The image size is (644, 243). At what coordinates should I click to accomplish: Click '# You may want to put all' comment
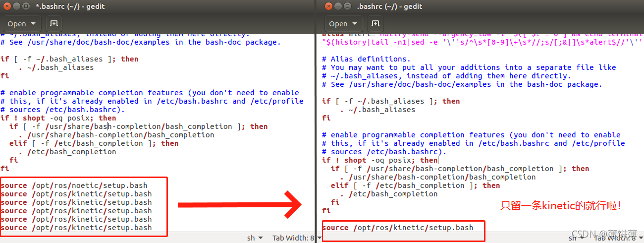tap(469, 67)
